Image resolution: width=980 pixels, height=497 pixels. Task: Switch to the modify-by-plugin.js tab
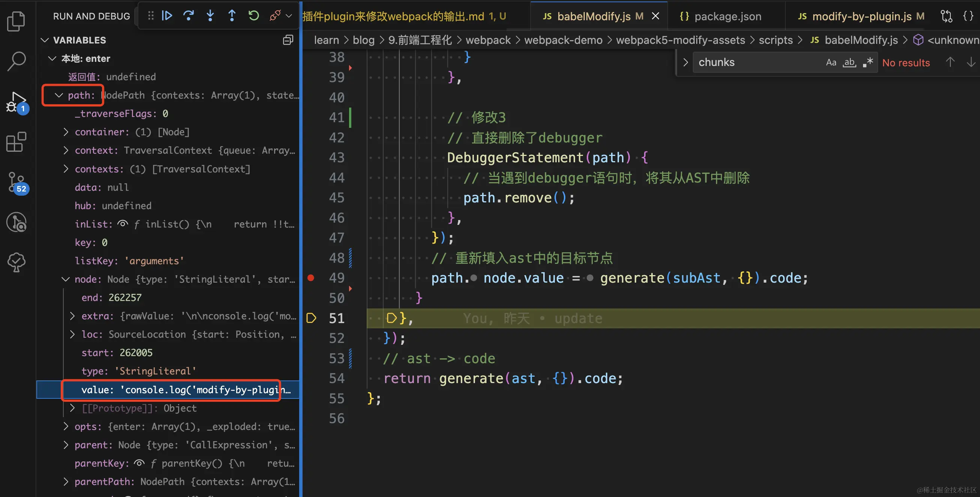point(861,16)
